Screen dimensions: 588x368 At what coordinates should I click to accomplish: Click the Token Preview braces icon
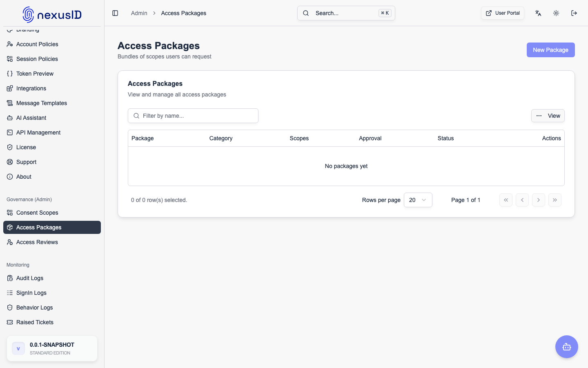pyautogui.click(x=10, y=74)
